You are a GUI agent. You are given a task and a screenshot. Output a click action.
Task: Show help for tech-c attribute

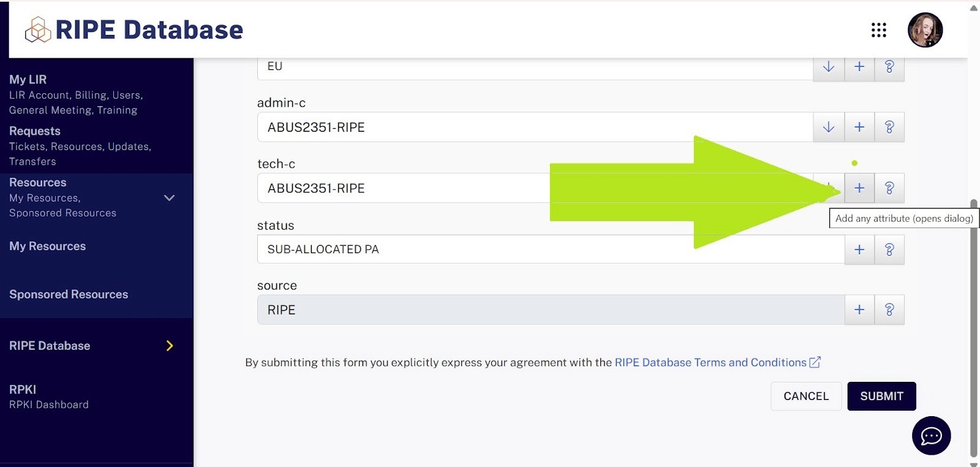click(x=889, y=188)
